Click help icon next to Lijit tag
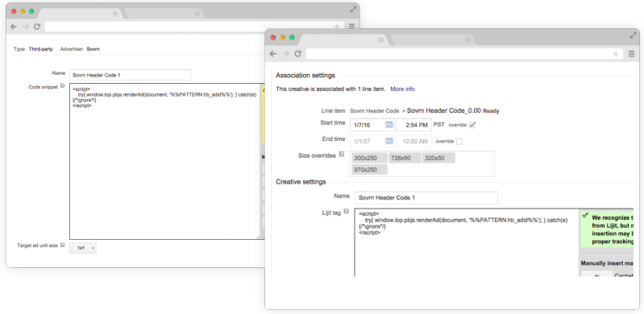Image resolution: width=644 pixels, height=314 pixels. click(x=347, y=212)
